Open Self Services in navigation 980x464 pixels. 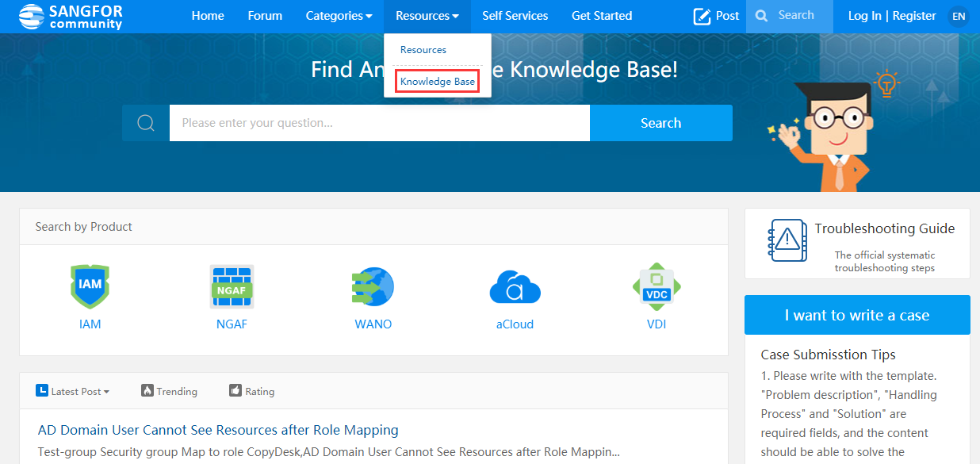(515, 16)
